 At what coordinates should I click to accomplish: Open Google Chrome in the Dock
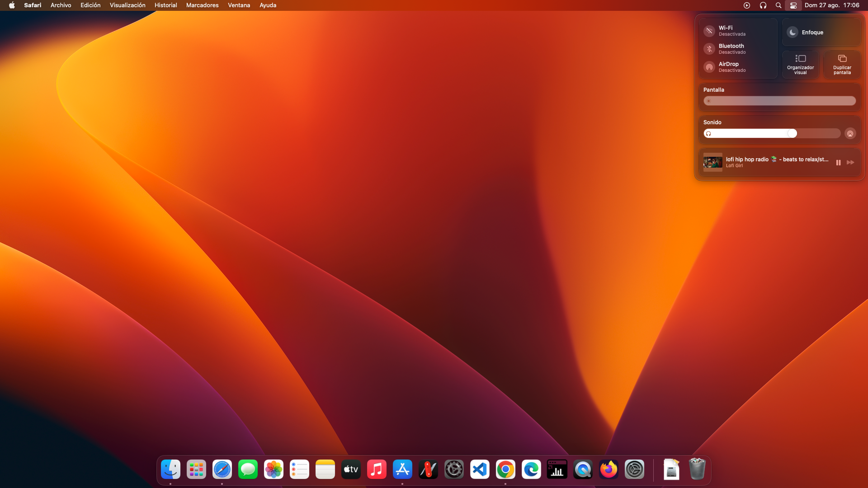[x=505, y=469]
